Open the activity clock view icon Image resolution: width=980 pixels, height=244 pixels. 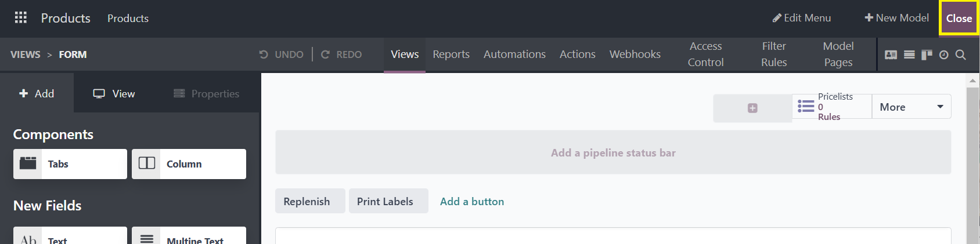click(x=944, y=54)
